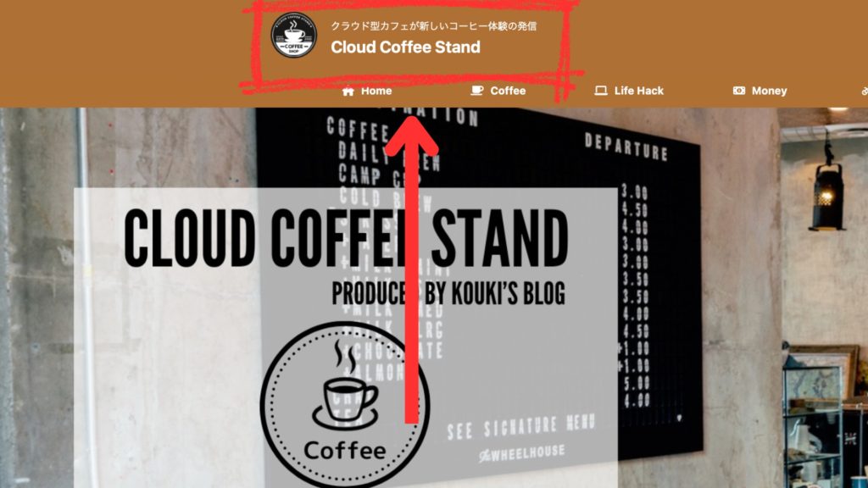The height and width of the screenshot is (488, 868).
Task: Click the house icon beside Home
Action: coord(348,91)
